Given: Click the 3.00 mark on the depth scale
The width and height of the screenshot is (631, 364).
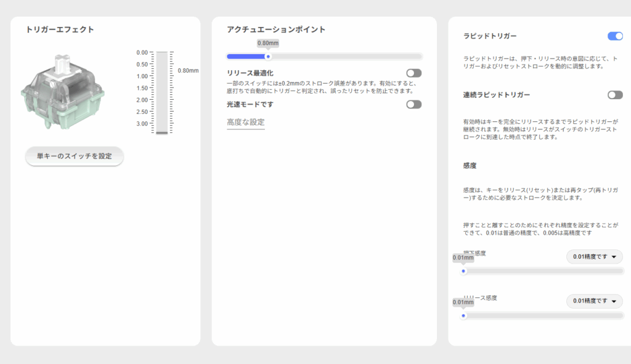Looking at the screenshot, I should click(x=142, y=124).
